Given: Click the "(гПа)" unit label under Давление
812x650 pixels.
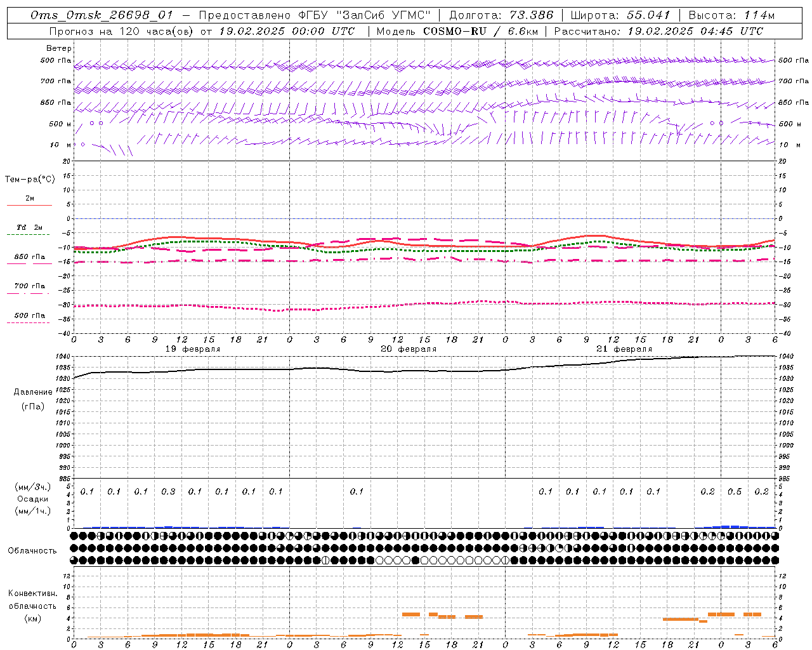Looking at the screenshot, I should click(x=32, y=407).
